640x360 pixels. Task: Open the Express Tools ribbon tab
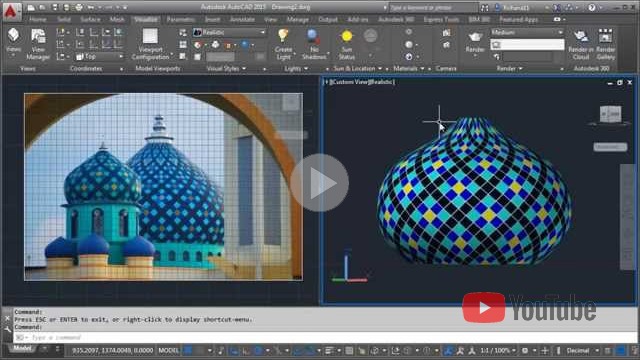click(x=441, y=19)
